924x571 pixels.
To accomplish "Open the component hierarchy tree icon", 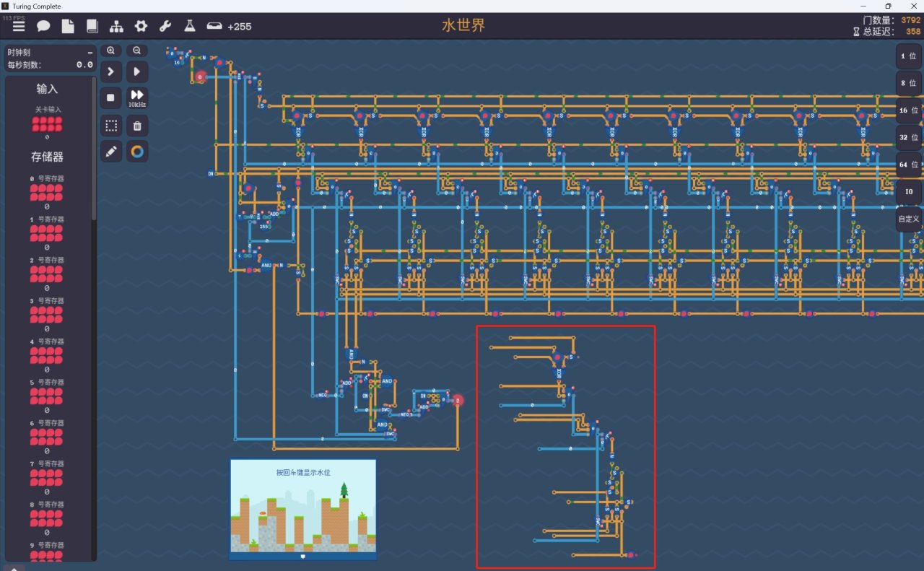I will pos(116,26).
